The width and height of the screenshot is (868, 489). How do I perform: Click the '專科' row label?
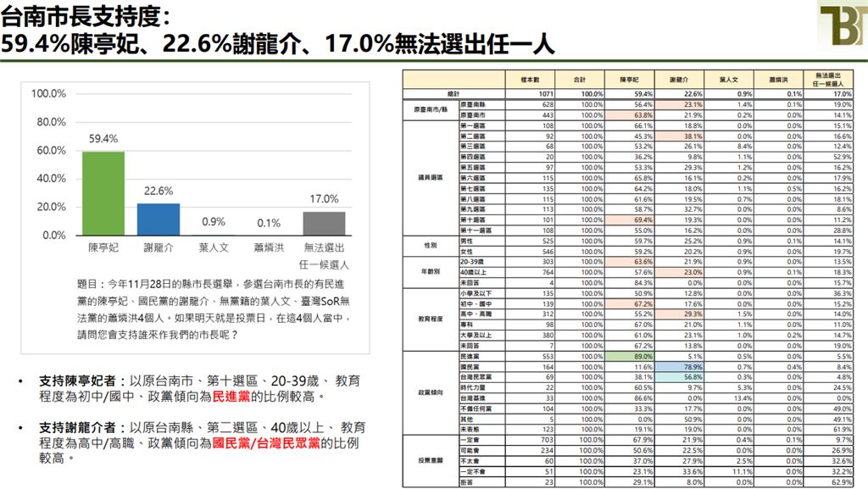pyautogui.click(x=467, y=325)
